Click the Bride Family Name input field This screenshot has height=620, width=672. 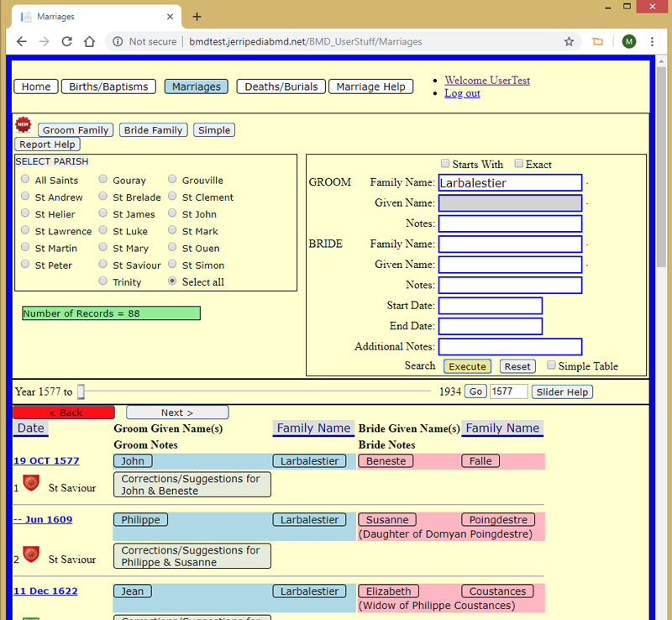pyautogui.click(x=510, y=244)
